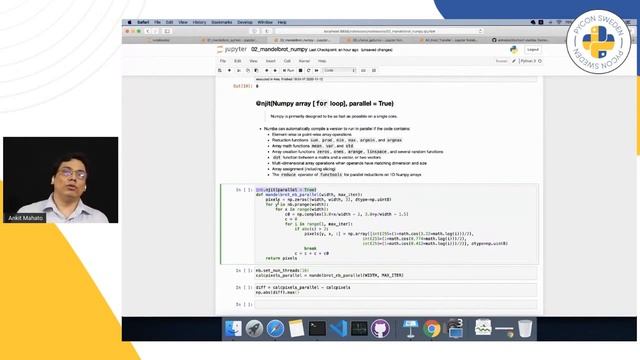Viewport: 640px width, 360px height.
Task: Open the Jupyter Kernel menu
Action: pos(304,61)
